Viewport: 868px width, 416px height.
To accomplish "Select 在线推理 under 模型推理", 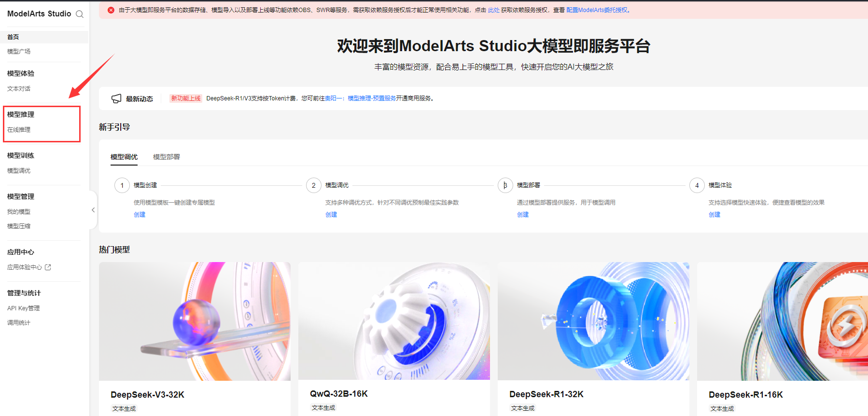I will (x=19, y=130).
